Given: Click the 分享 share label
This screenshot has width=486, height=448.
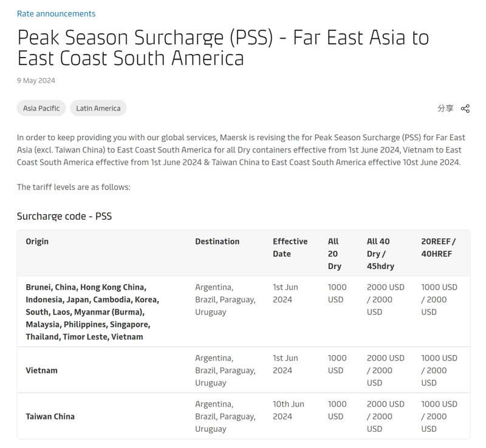Looking at the screenshot, I should [x=445, y=108].
